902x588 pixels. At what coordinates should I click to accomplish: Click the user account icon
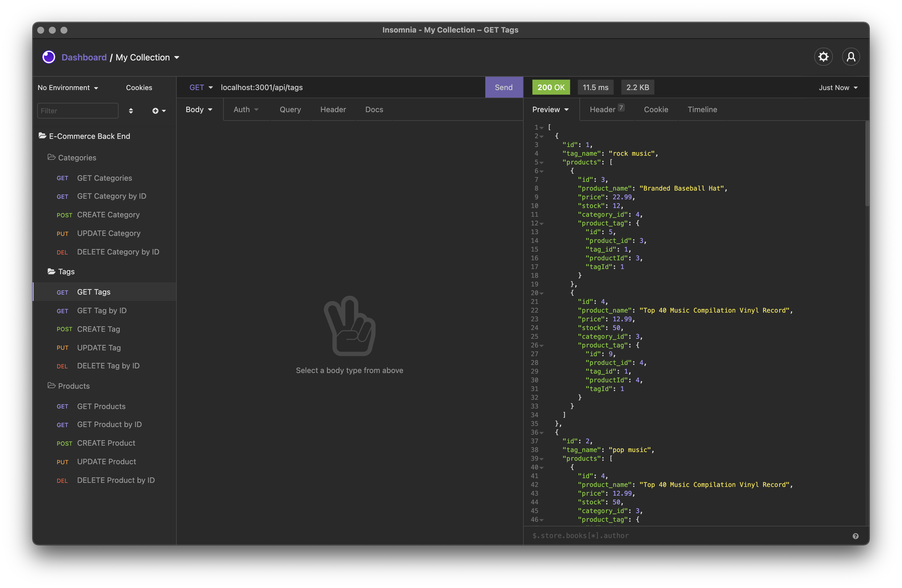(x=851, y=57)
